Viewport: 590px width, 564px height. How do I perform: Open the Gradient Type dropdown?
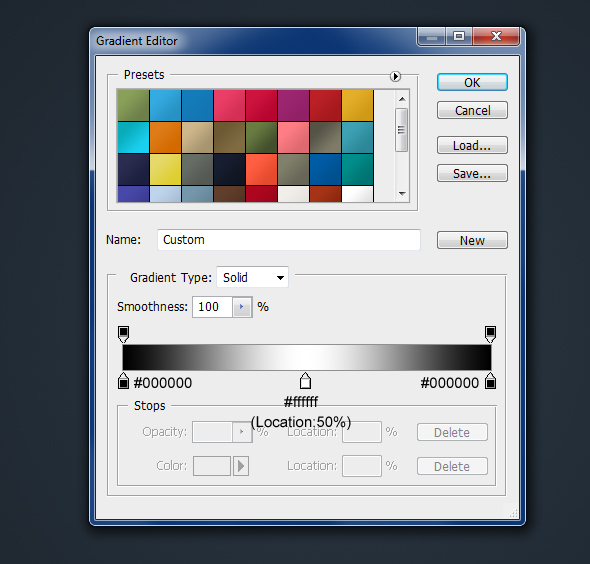(x=252, y=277)
